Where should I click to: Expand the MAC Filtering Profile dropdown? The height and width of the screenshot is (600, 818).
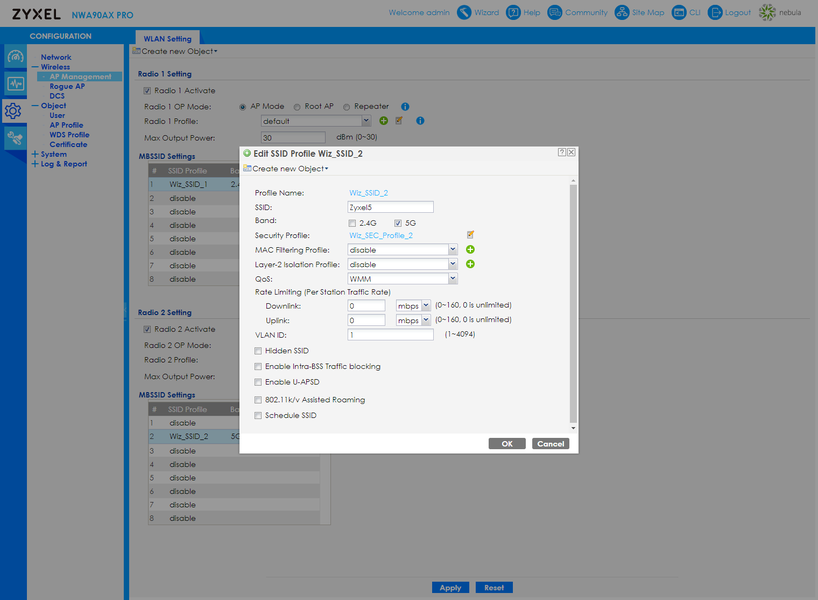(x=402, y=249)
